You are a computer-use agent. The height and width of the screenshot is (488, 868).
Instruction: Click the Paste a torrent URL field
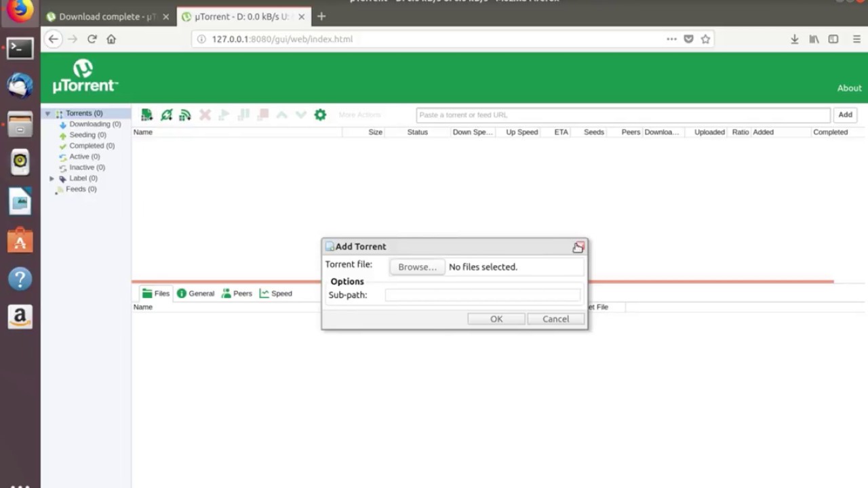(623, 115)
